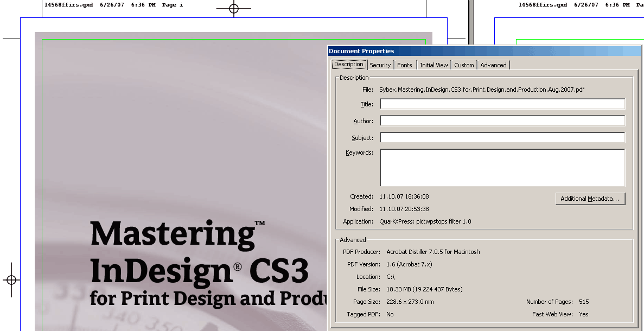Image resolution: width=644 pixels, height=331 pixels.
Task: Click the Tagged PDF No value
Action: 390,314
